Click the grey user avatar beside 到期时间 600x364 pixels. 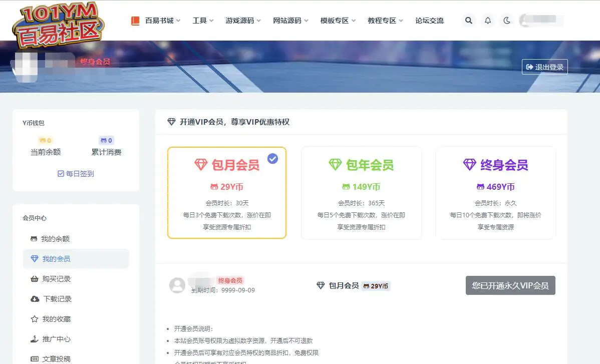[x=177, y=285]
